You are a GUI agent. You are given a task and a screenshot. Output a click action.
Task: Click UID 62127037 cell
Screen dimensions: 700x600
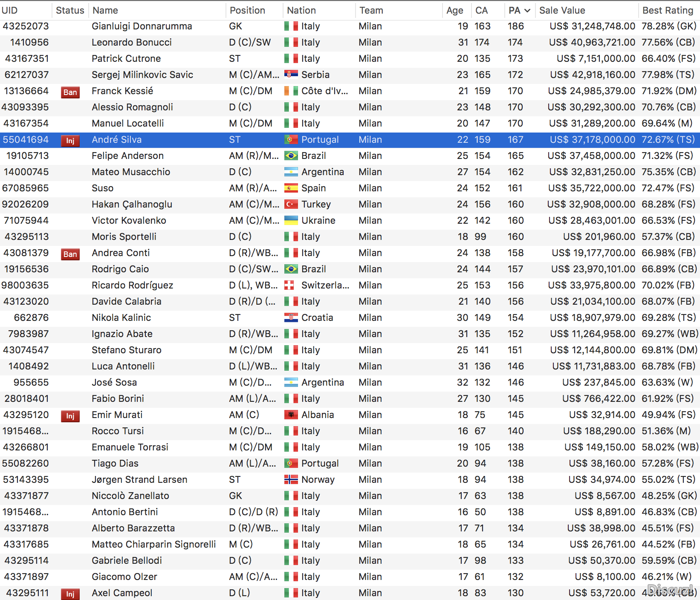click(x=27, y=75)
